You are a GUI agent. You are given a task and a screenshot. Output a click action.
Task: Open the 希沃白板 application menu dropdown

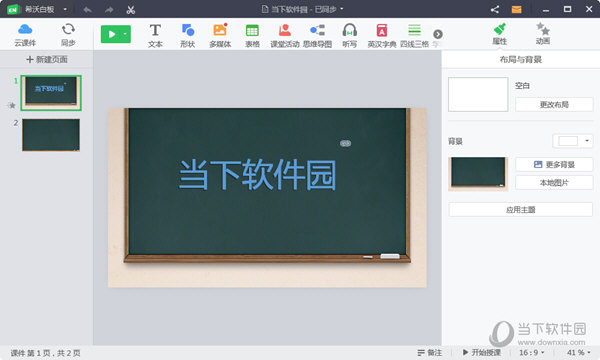click(x=65, y=9)
